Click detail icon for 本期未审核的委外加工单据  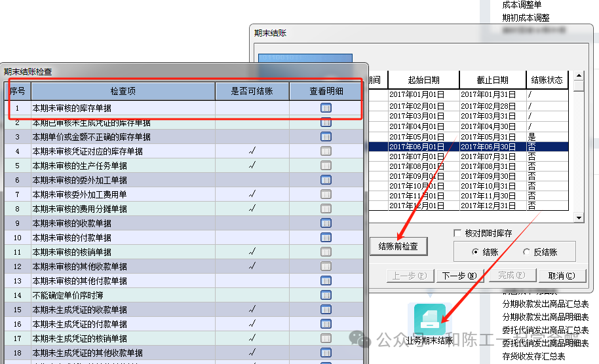click(326, 180)
